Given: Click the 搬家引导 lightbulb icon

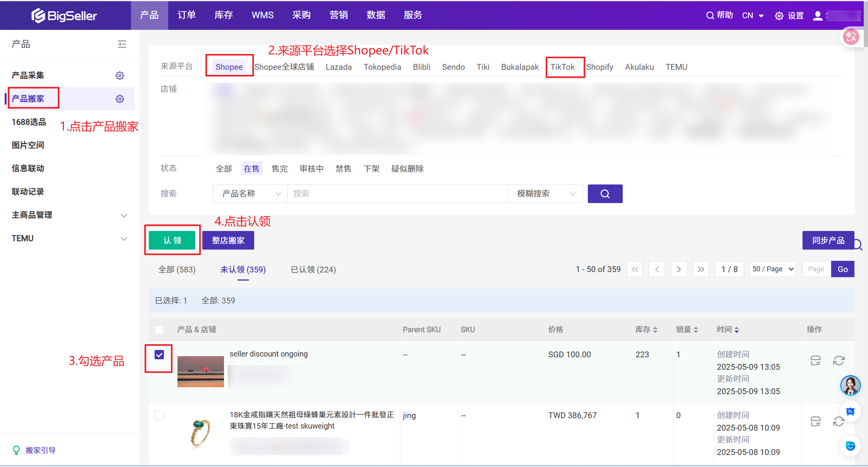Looking at the screenshot, I should point(16,450).
